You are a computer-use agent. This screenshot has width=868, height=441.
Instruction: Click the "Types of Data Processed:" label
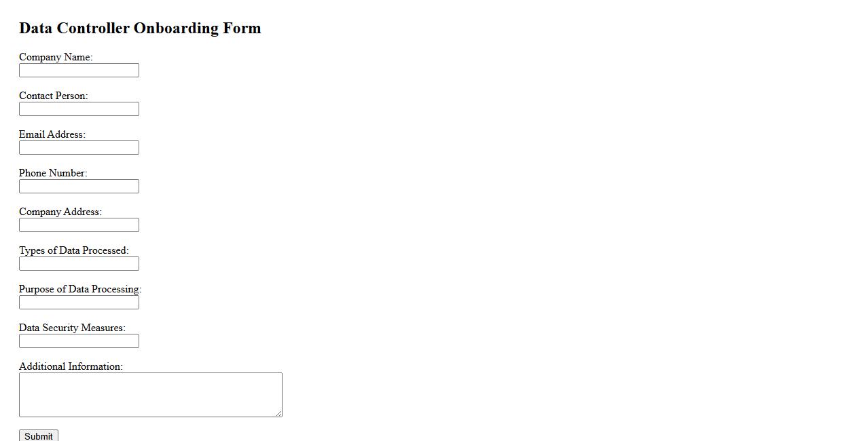74,250
